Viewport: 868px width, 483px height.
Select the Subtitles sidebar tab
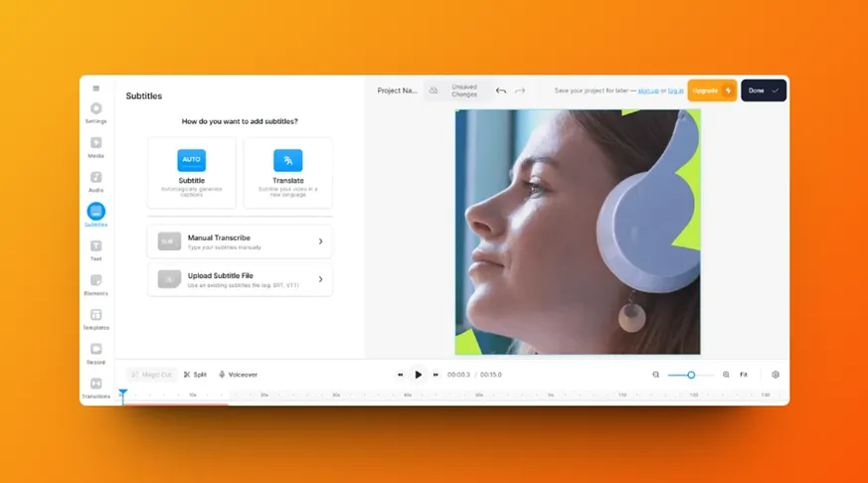(x=95, y=216)
